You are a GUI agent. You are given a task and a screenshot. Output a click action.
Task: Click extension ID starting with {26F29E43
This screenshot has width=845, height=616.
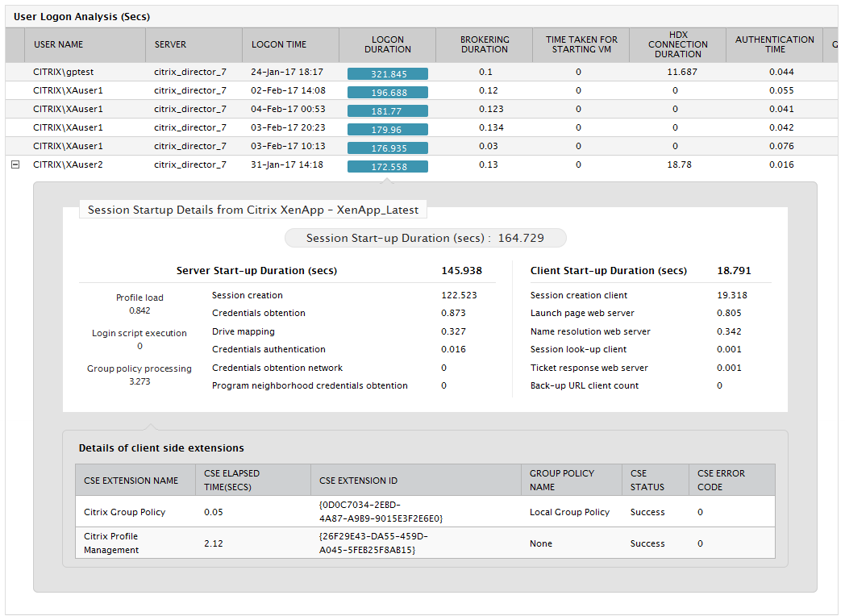point(373,543)
